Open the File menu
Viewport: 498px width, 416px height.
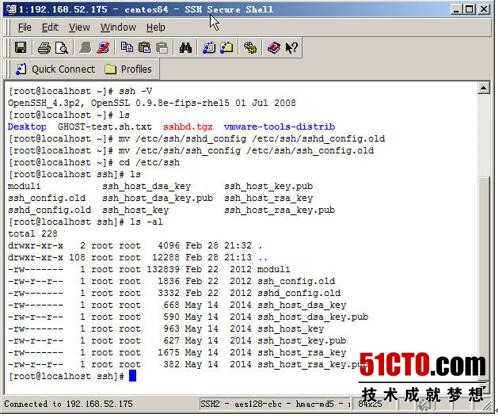tap(25, 27)
